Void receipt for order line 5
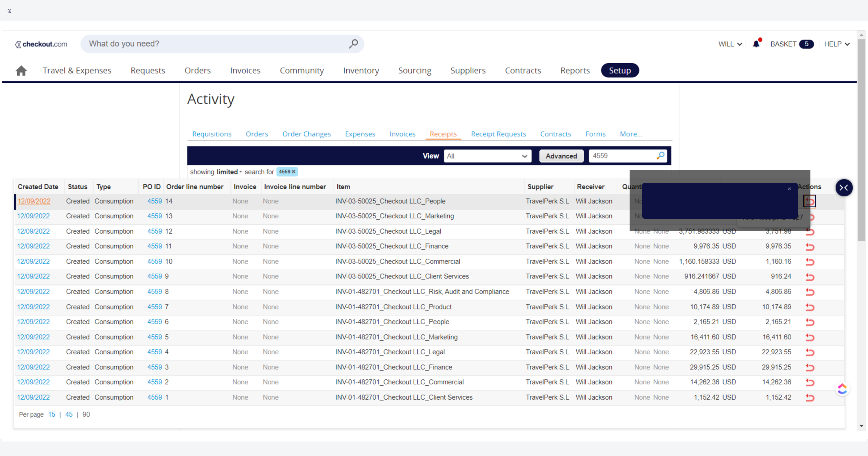 point(810,337)
